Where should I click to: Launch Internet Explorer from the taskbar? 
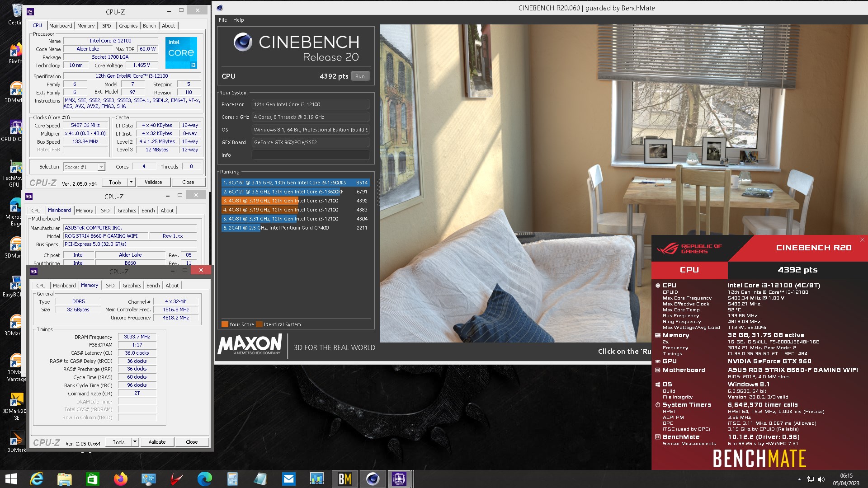pyautogui.click(x=36, y=479)
